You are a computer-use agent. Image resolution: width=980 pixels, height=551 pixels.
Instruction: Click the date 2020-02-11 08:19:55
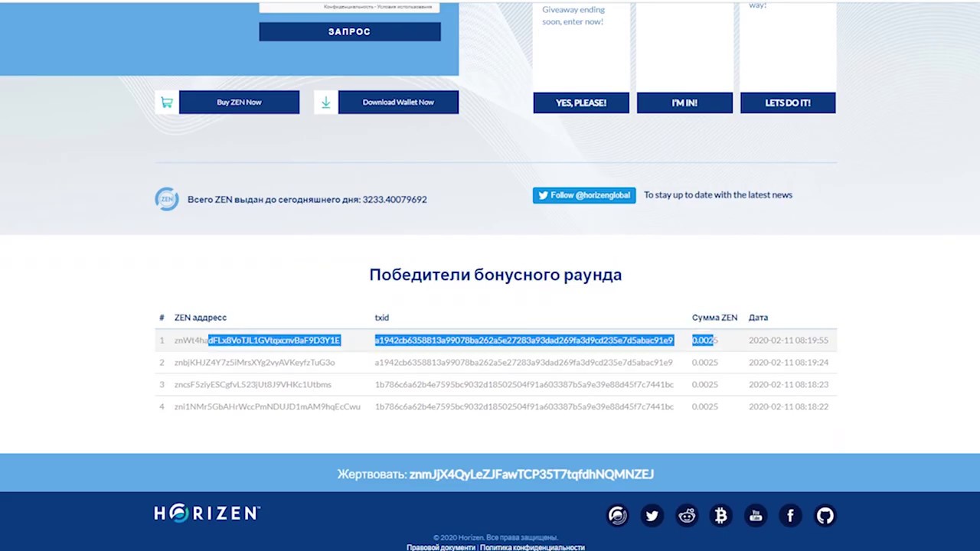789,341
